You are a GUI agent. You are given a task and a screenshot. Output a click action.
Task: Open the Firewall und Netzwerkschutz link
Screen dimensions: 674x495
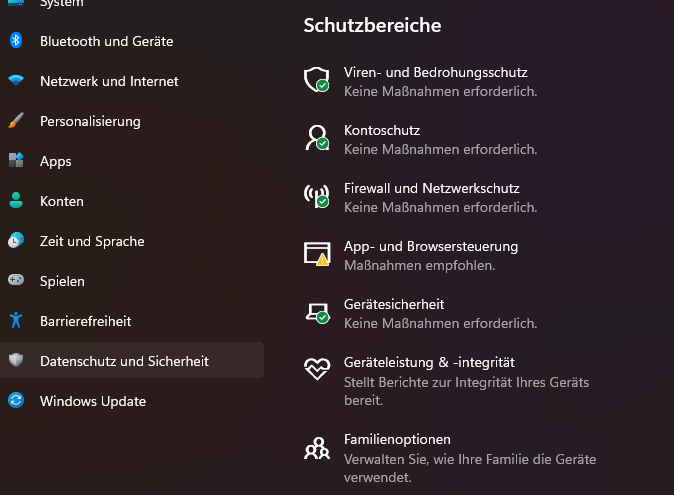click(431, 188)
